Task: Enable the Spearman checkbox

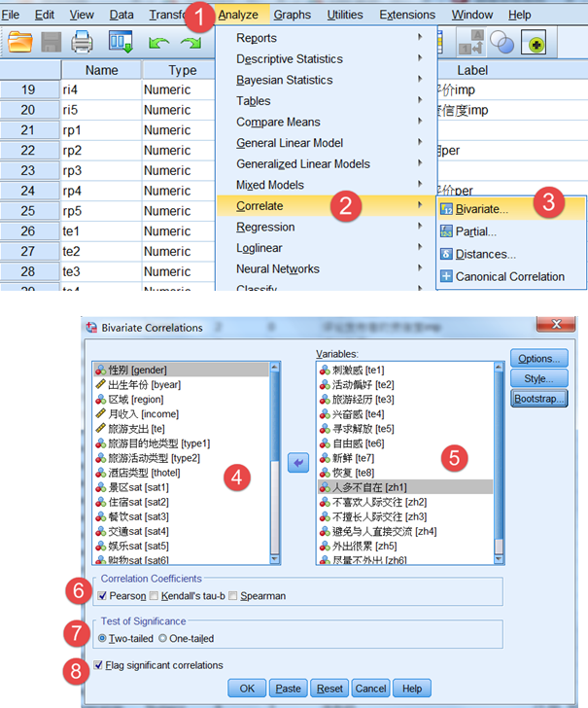Action: (233, 595)
